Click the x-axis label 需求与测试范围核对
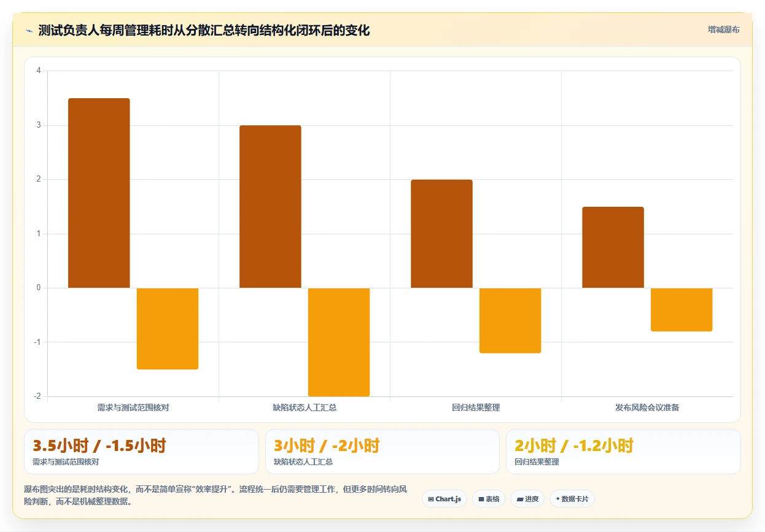The width and height of the screenshot is (765, 532). [x=133, y=407]
